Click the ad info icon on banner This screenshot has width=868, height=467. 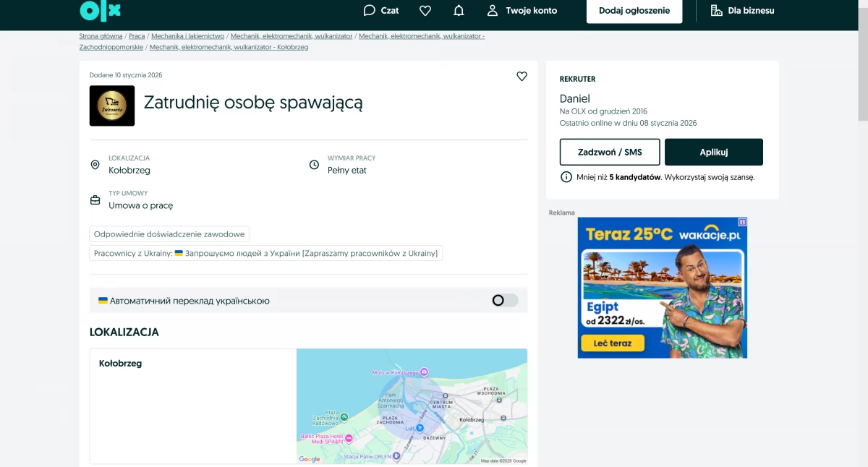(x=742, y=222)
